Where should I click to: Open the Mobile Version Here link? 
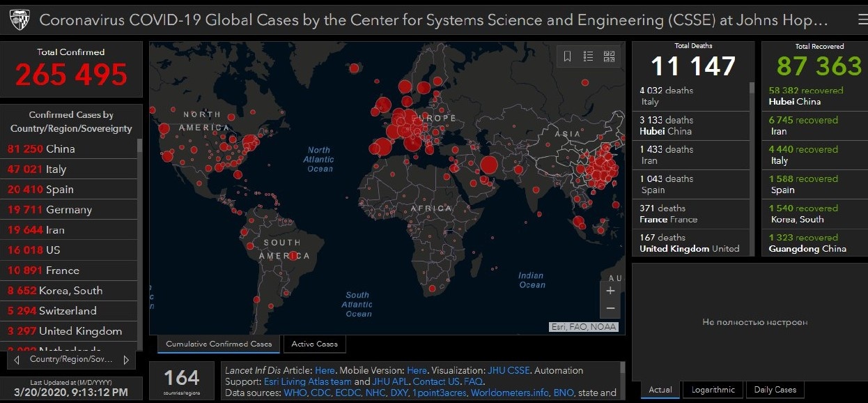pyautogui.click(x=417, y=370)
